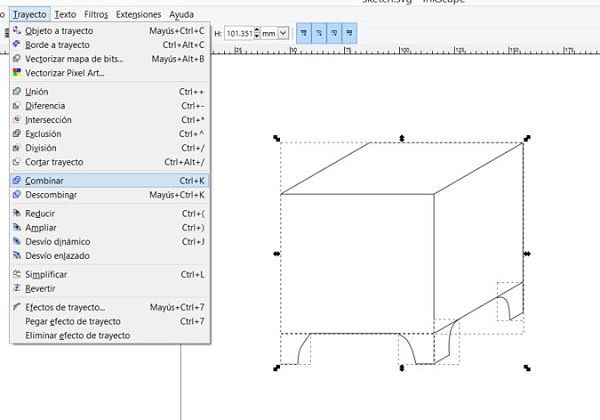Choose Cortar trayecto
Image resolution: width=600 pixels, height=420 pixels.
point(110,162)
